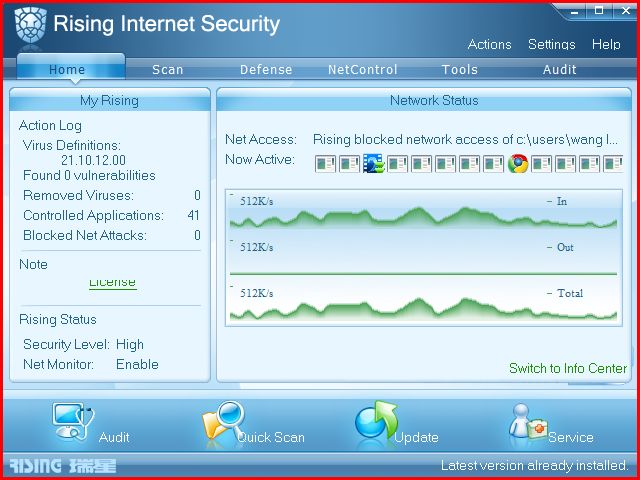
Task: Click Controlled Applications count 41
Action: [193, 215]
